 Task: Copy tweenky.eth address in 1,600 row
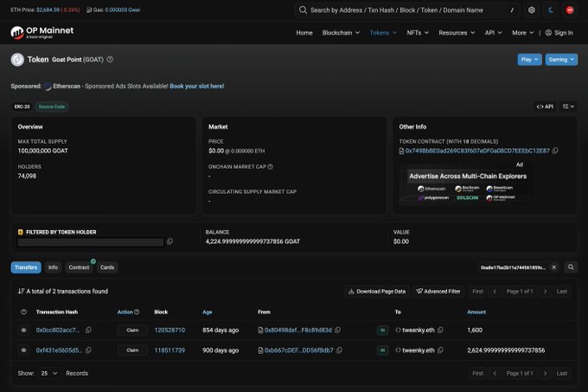[x=440, y=330]
